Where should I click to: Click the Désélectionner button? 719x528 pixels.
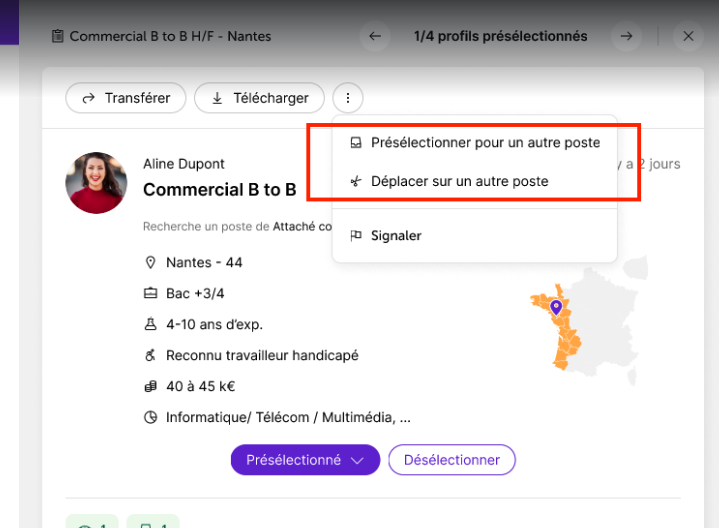(x=452, y=460)
